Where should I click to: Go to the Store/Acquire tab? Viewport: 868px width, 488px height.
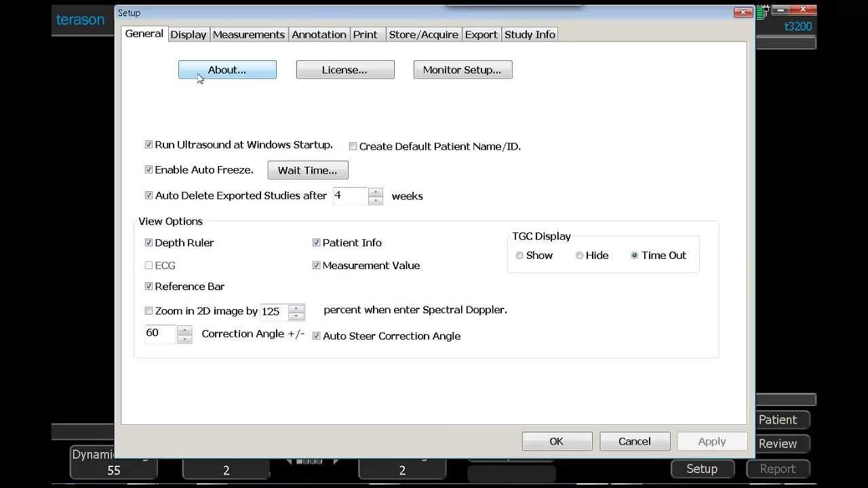(x=424, y=35)
